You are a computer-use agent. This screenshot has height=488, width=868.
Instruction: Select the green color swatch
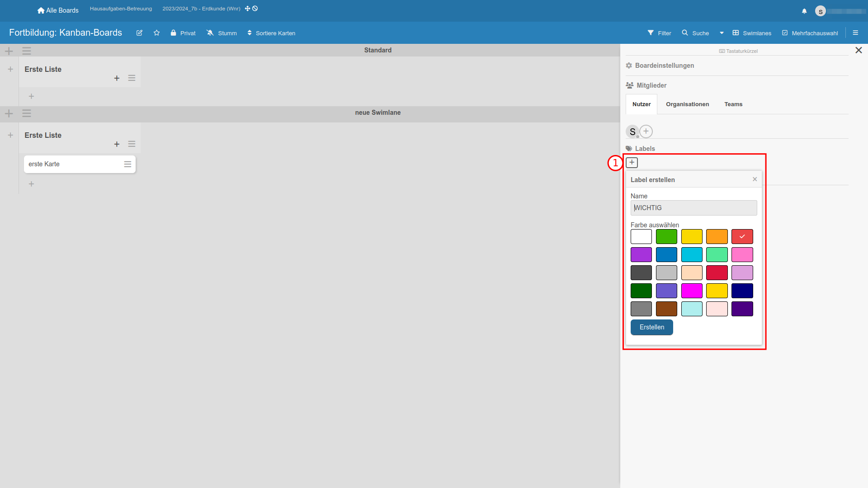click(666, 237)
